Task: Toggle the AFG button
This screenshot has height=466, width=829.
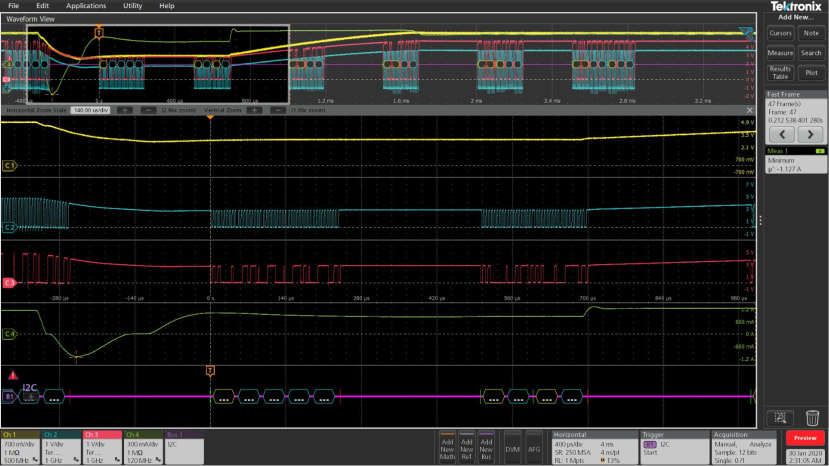Action: tap(534, 449)
